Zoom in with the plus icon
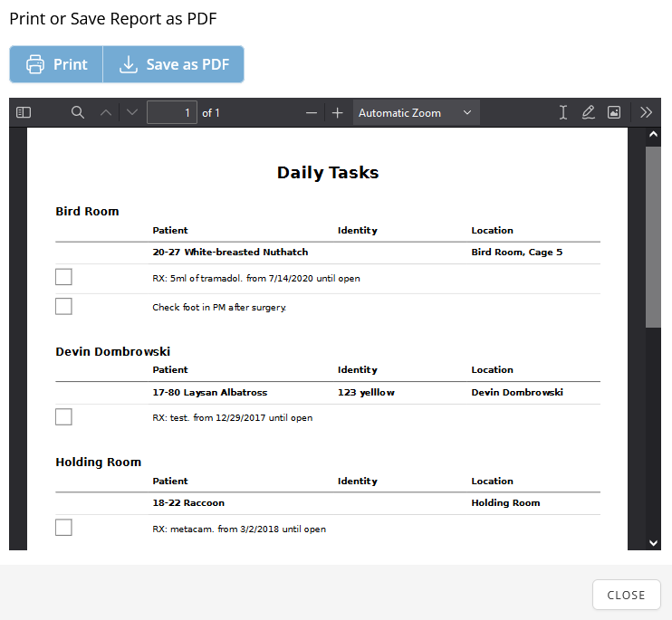Image resolution: width=672 pixels, height=620 pixels. click(337, 113)
